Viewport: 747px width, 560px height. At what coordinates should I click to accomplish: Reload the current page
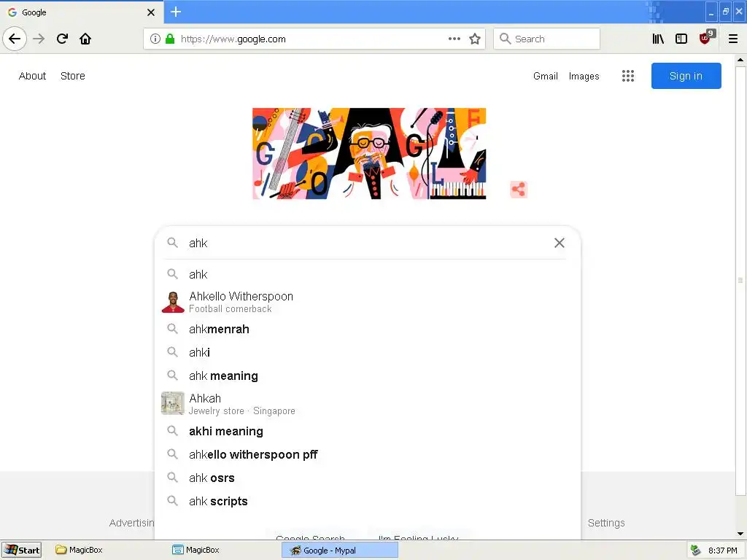63,39
